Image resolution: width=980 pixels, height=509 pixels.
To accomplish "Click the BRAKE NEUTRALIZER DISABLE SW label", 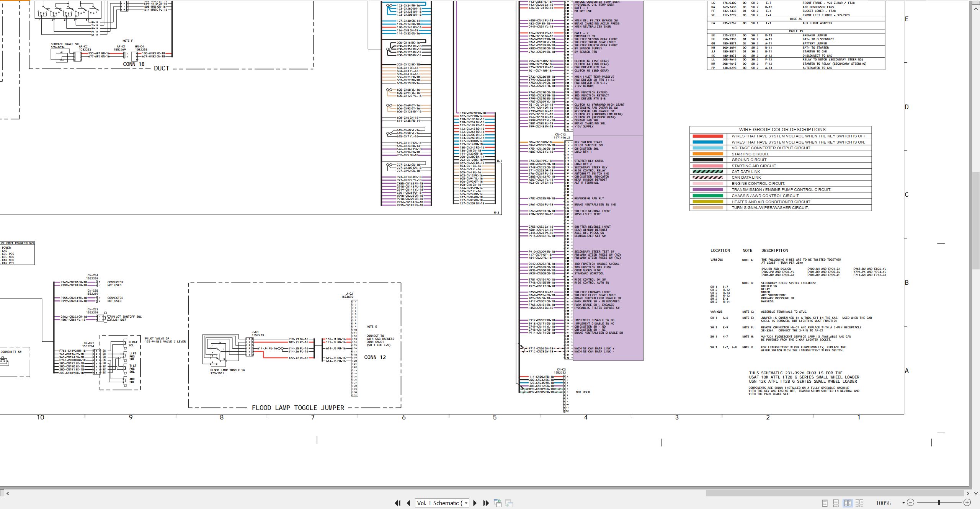I will pyautogui.click(x=598, y=333).
